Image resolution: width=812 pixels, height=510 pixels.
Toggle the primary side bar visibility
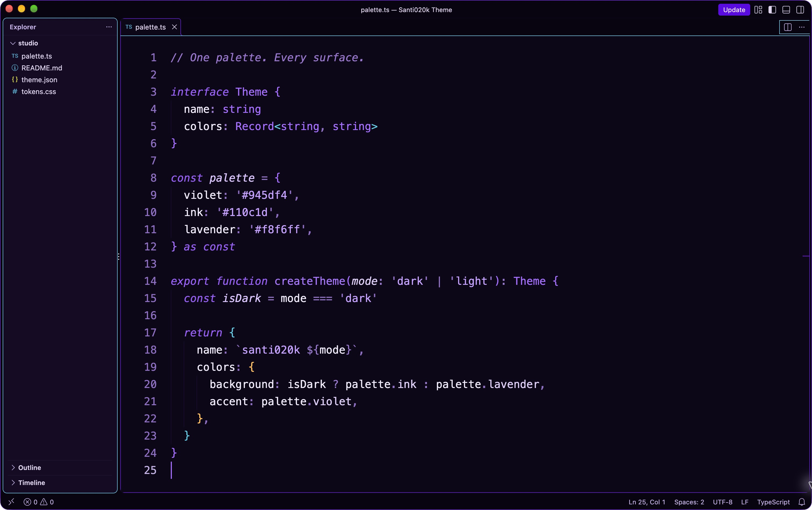pyautogui.click(x=772, y=10)
